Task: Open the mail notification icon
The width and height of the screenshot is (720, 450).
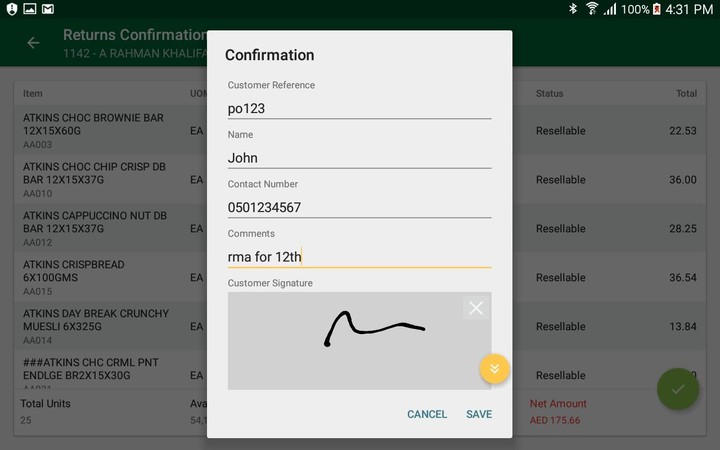Action: click(x=47, y=9)
